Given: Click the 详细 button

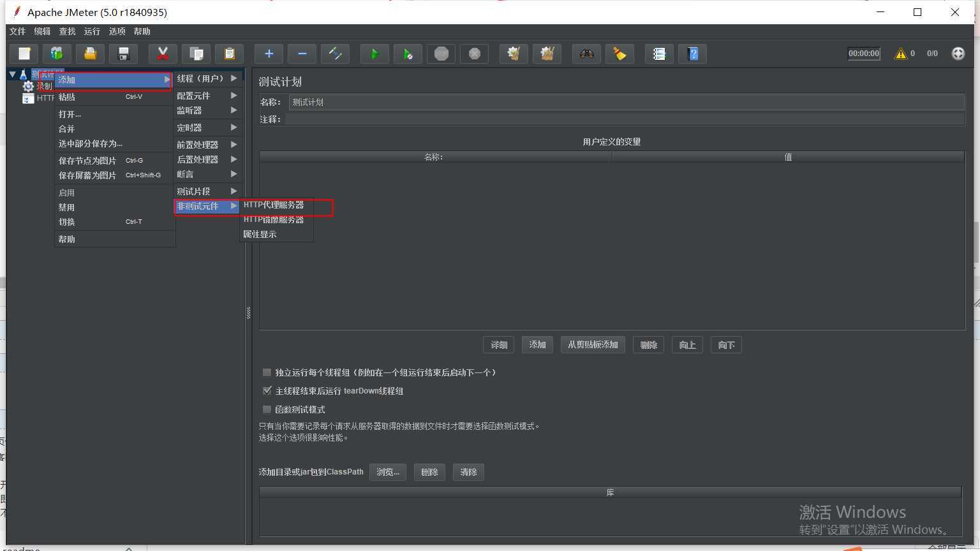Looking at the screenshot, I should tap(499, 345).
